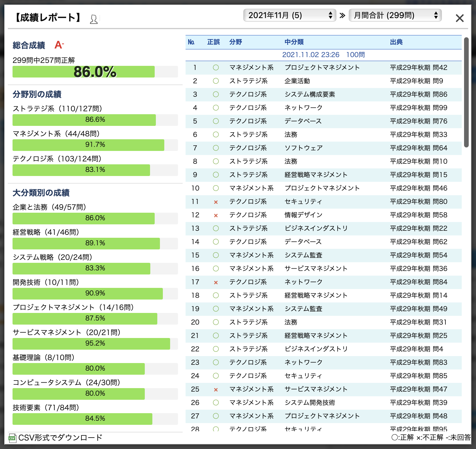Screen dimensions: 476x449
Task: Click the 大分類別の成績 heading
Action: click(41, 193)
